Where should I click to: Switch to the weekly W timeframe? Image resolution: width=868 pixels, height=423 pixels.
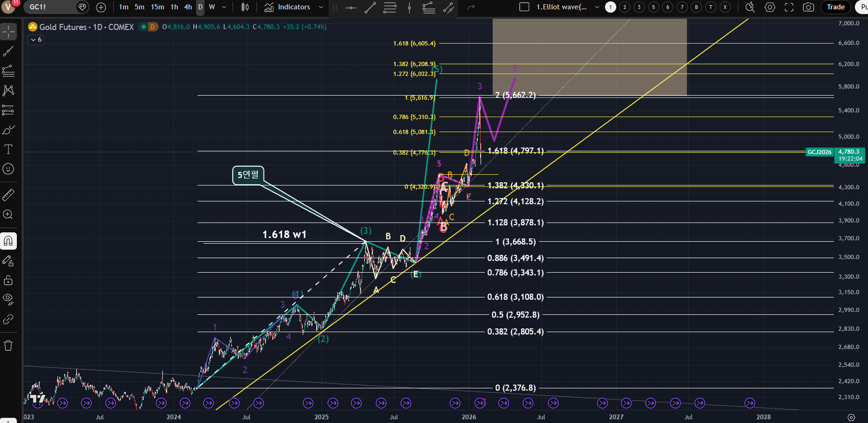coord(212,7)
